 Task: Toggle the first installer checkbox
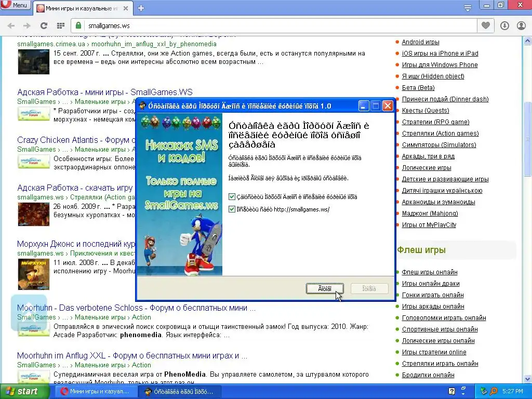[232, 197]
